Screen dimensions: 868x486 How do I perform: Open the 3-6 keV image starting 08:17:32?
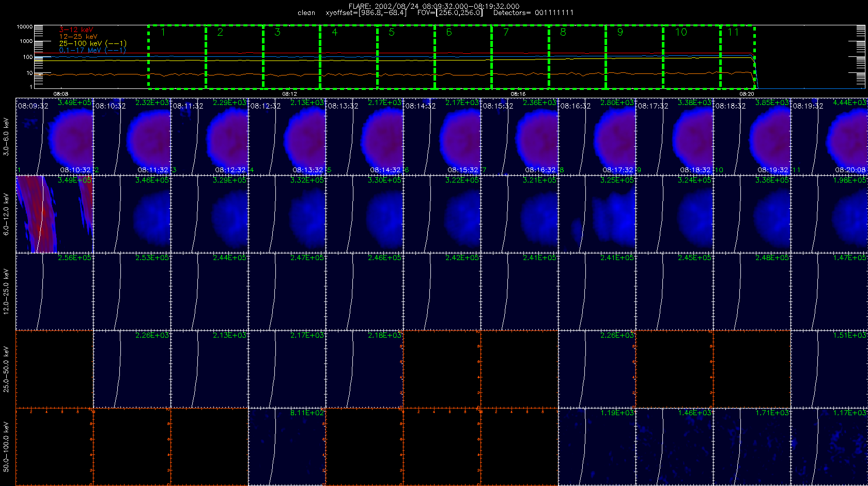(x=674, y=136)
